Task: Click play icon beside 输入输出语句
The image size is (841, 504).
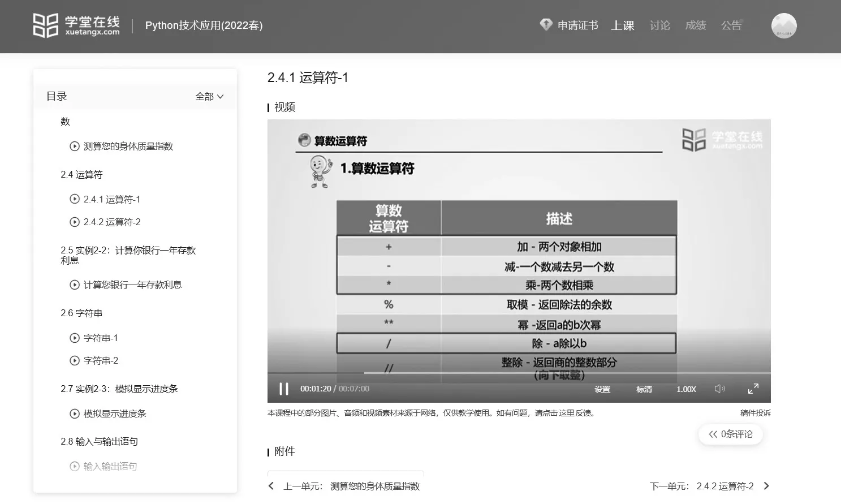Action: 74,467
